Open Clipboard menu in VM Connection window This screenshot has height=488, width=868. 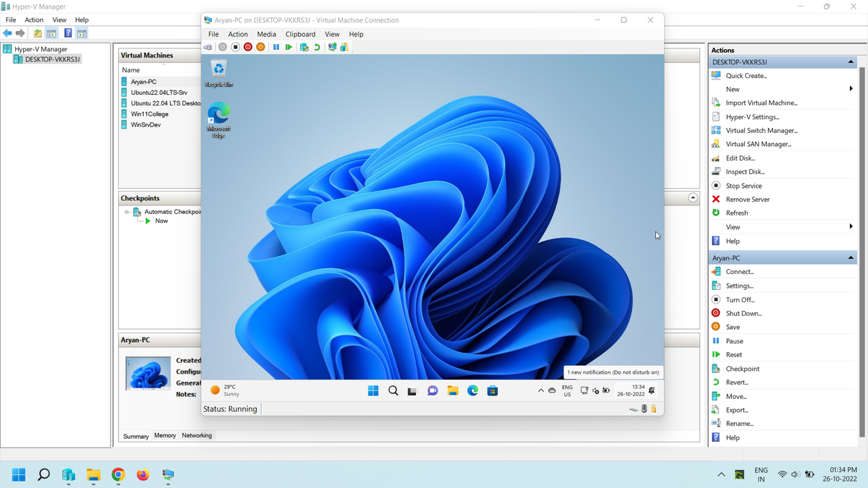(x=300, y=34)
